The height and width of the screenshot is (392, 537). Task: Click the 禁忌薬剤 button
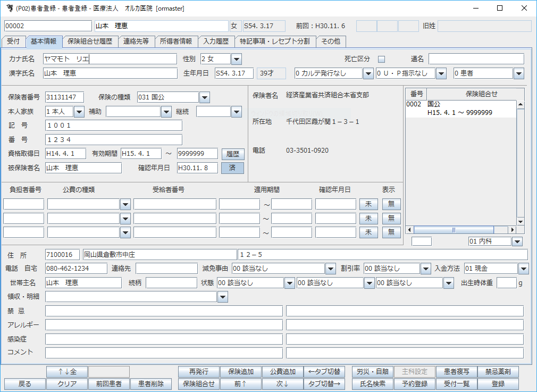pyautogui.click(x=498, y=371)
